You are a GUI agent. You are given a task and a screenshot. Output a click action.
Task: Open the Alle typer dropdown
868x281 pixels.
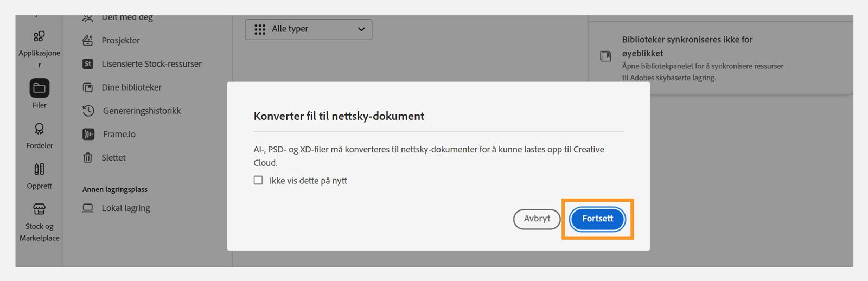click(308, 29)
